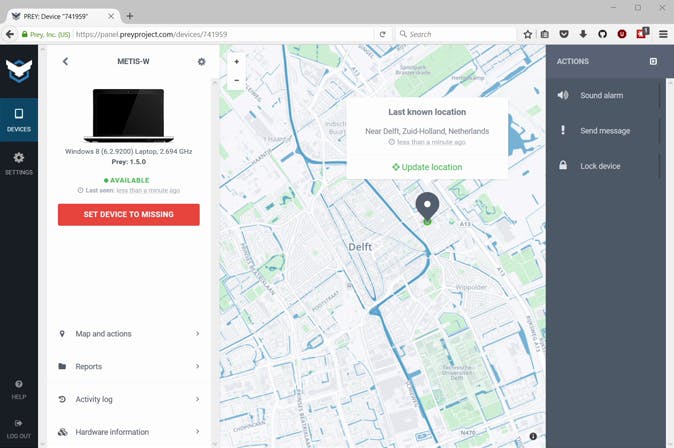Open the Pocket icon in toolbar
This screenshot has width=674, height=448.
click(564, 34)
